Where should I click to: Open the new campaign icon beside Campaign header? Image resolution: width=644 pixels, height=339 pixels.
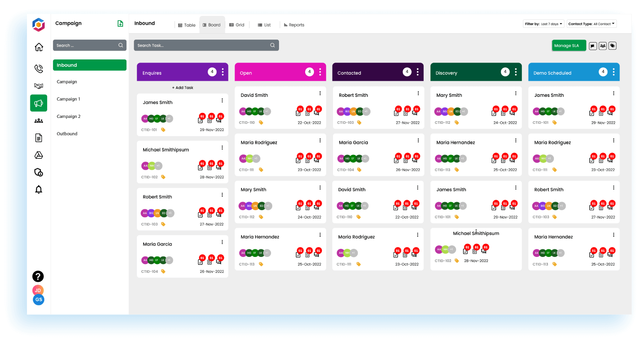pos(121,23)
